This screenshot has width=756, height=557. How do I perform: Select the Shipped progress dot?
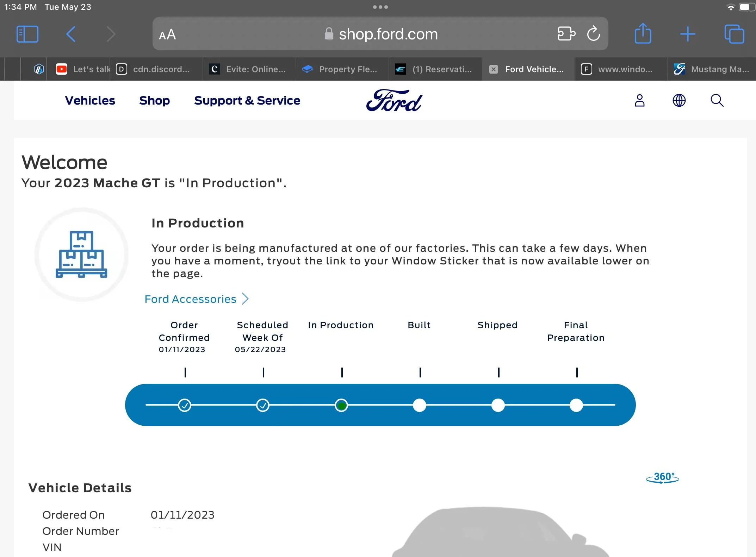point(498,405)
